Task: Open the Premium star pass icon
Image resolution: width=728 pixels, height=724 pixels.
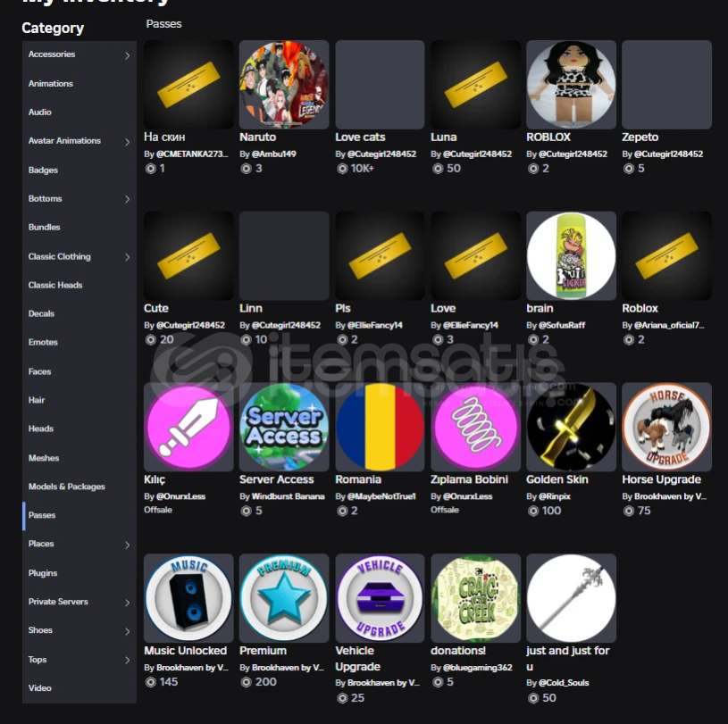Action: click(x=284, y=598)
